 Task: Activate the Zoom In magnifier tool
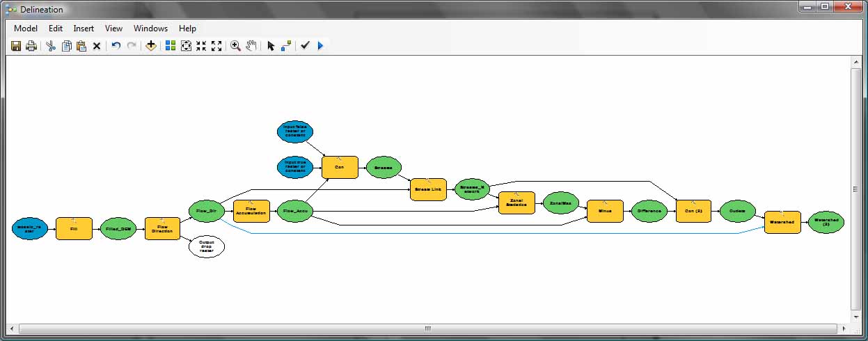point(235,46)
